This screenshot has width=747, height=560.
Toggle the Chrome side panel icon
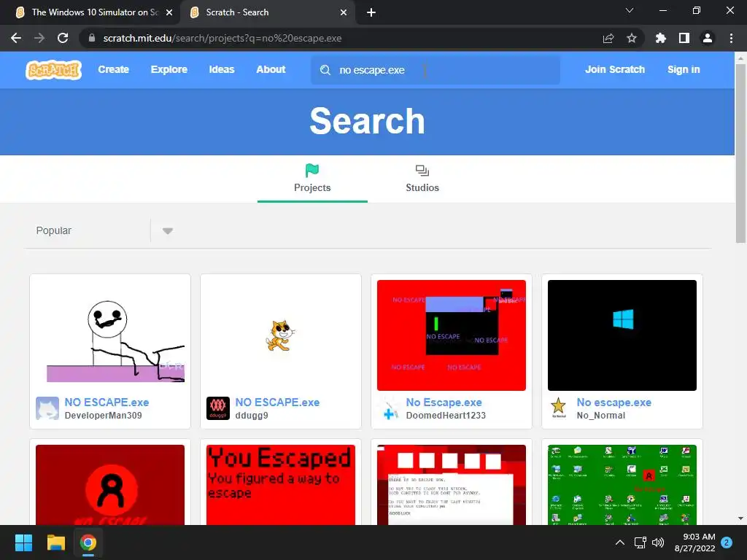tap(684, 38)
